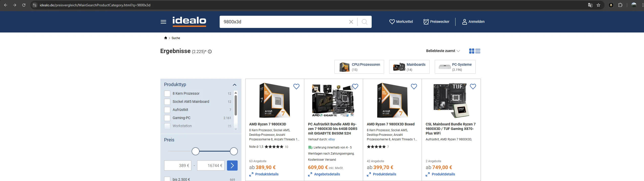Check the bis 2.500 € price filter
The width and height of the screenshot is (644, 181).
click(x=167, y=179)
